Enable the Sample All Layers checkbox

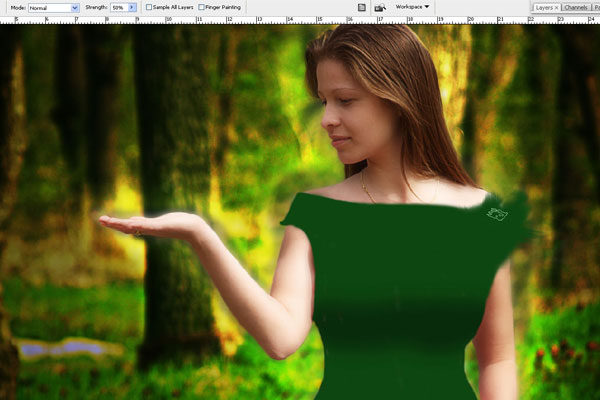[150, 7]
